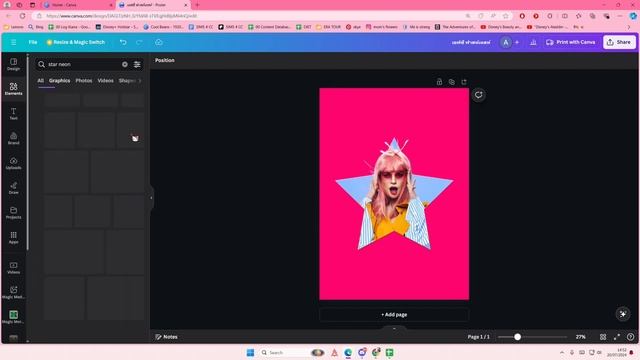Expand the page thumbnails drawer chevron

coord(394,328)
